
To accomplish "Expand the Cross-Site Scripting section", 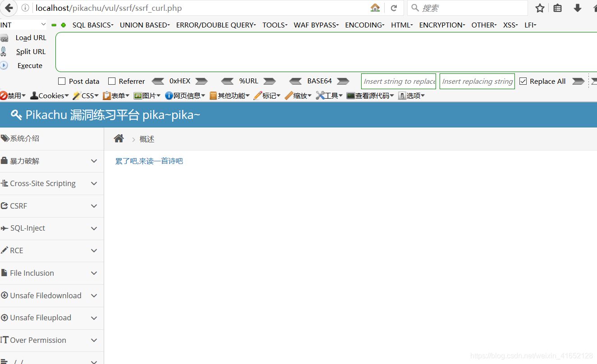I will [x=52, y=183].
